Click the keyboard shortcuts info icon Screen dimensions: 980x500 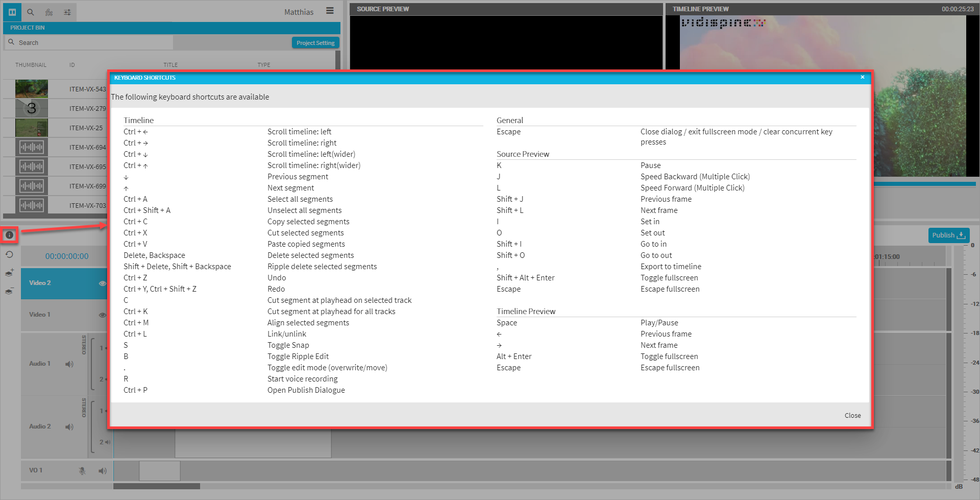click(x=9, y=235)
